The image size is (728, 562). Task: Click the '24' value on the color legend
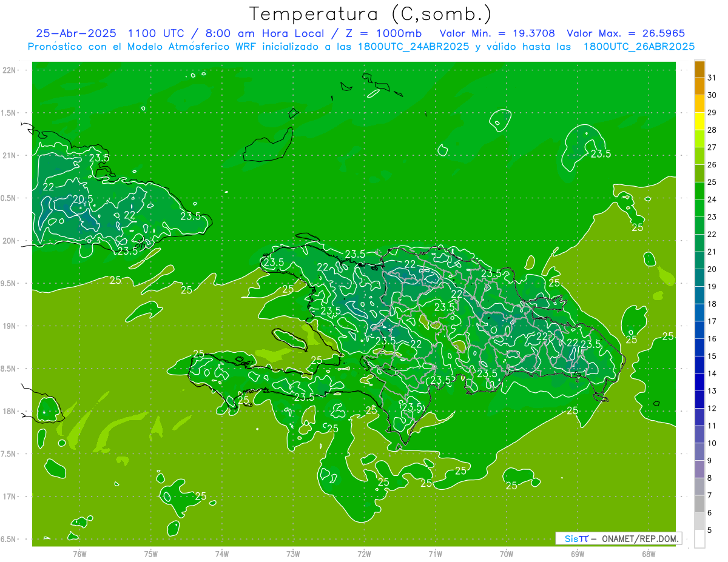click(712, 199)
